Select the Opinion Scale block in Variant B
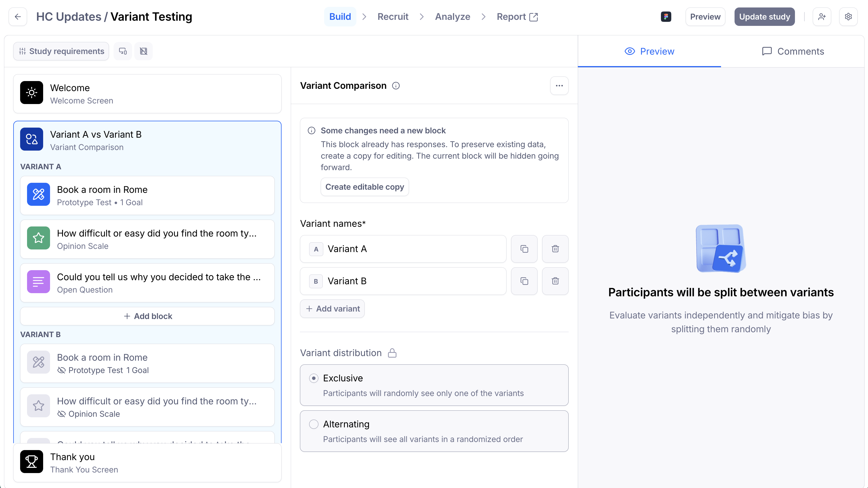 147,407
